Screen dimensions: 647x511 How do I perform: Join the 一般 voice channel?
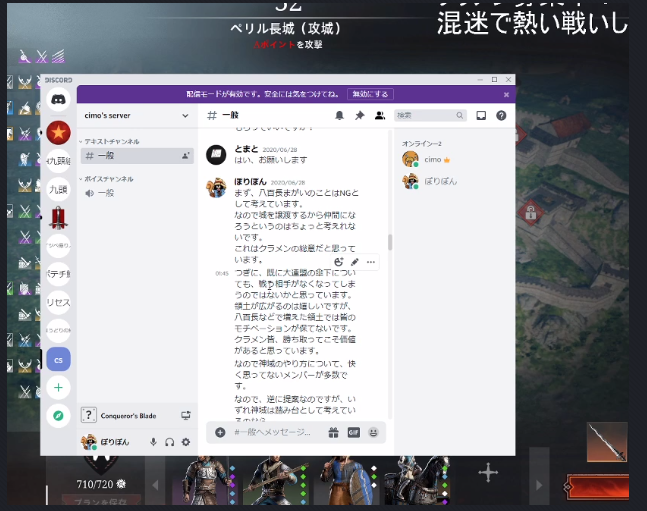pos(137,193)
